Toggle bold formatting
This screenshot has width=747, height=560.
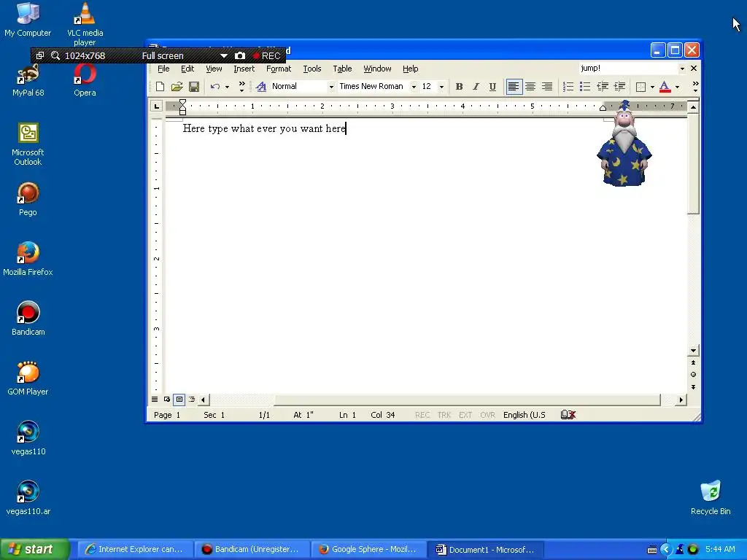click(x=459, y=87)
